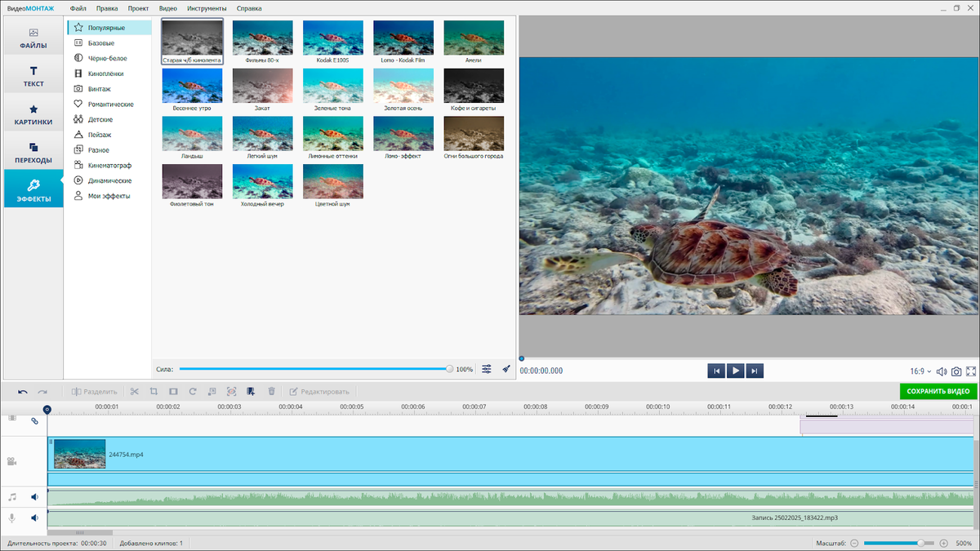
Task: Click the music track note icon
Action: 12,496
